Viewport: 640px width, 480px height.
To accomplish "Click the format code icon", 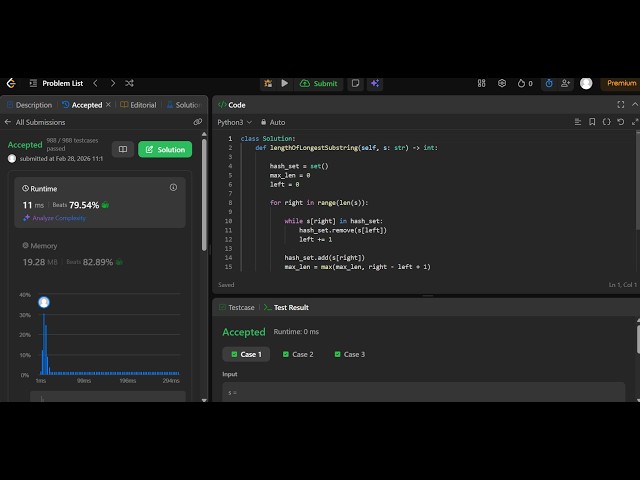I will (x=578, y=122).
